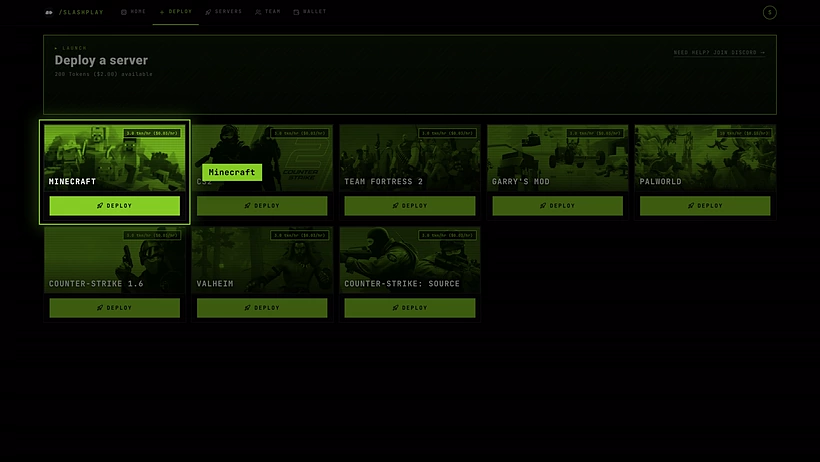The width and height of the screenshot is (820, 462).
Task: Click the VALHEIM title text
Action: 215,284
